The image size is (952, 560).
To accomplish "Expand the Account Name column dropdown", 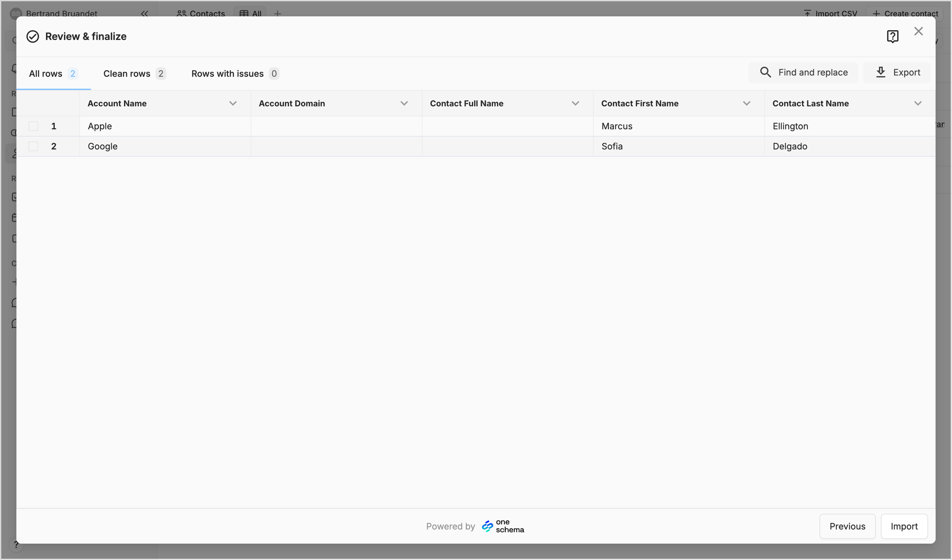I will pyautogui.click(x=233, y=104).
